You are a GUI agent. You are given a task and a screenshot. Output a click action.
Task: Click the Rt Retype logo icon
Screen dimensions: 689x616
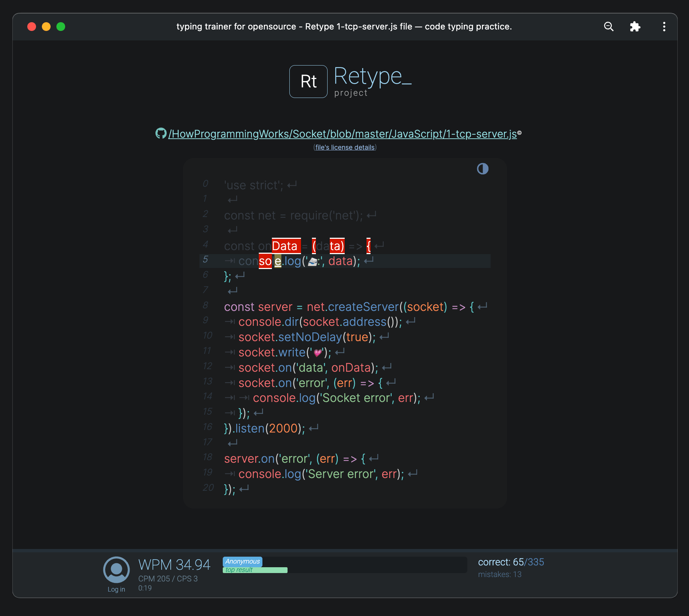308,82
